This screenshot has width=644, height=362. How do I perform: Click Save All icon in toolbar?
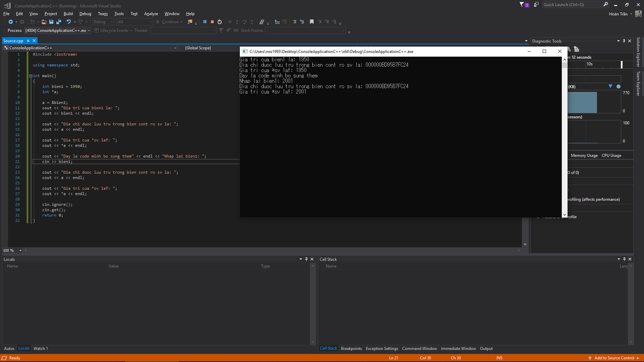pyautogui.click(x=58, y=22)
